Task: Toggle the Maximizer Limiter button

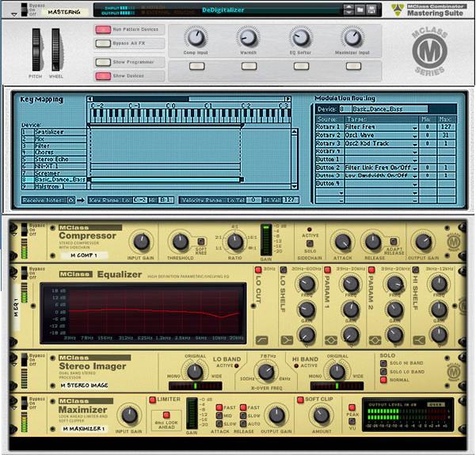Action: (x=152, y=400)
